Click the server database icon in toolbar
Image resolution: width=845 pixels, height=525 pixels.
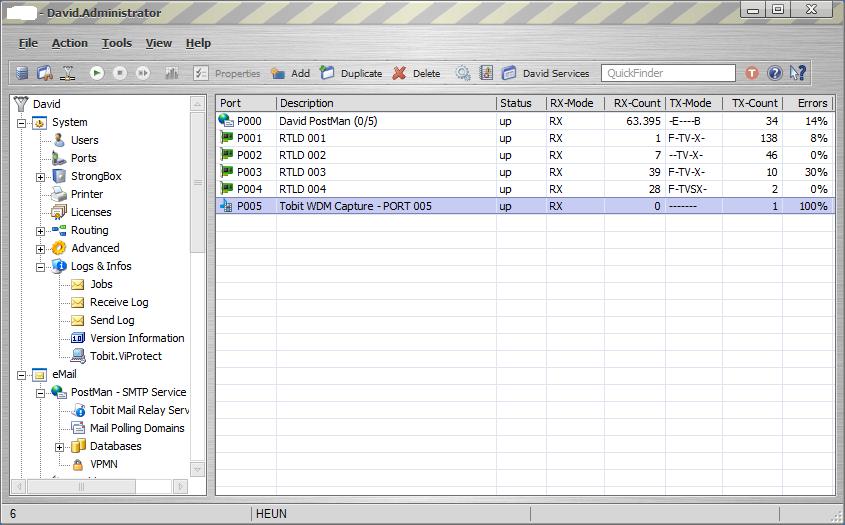(x=22, y=73)
